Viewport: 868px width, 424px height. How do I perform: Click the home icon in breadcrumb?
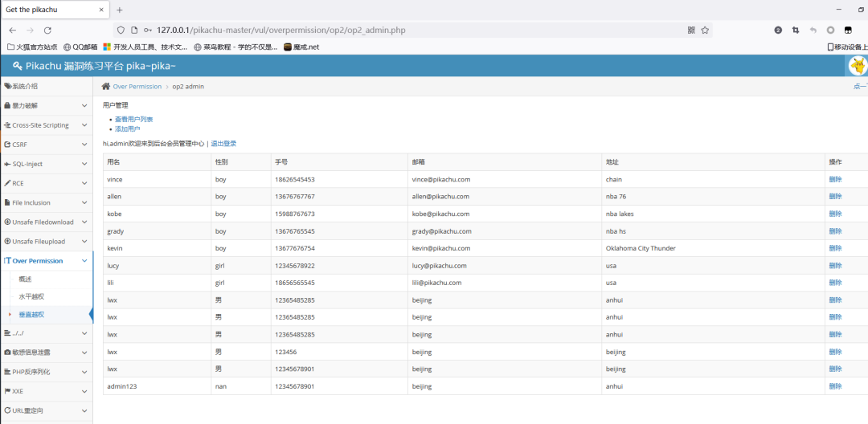coord(106,86)
